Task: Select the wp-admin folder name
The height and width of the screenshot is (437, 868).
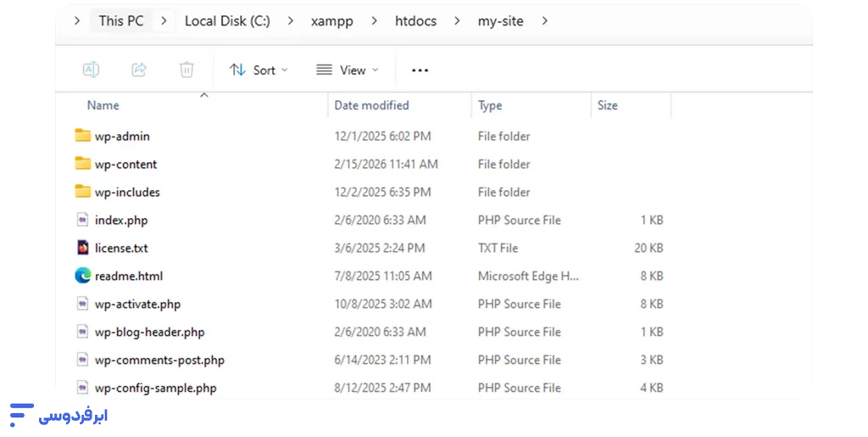Action: 122,137
